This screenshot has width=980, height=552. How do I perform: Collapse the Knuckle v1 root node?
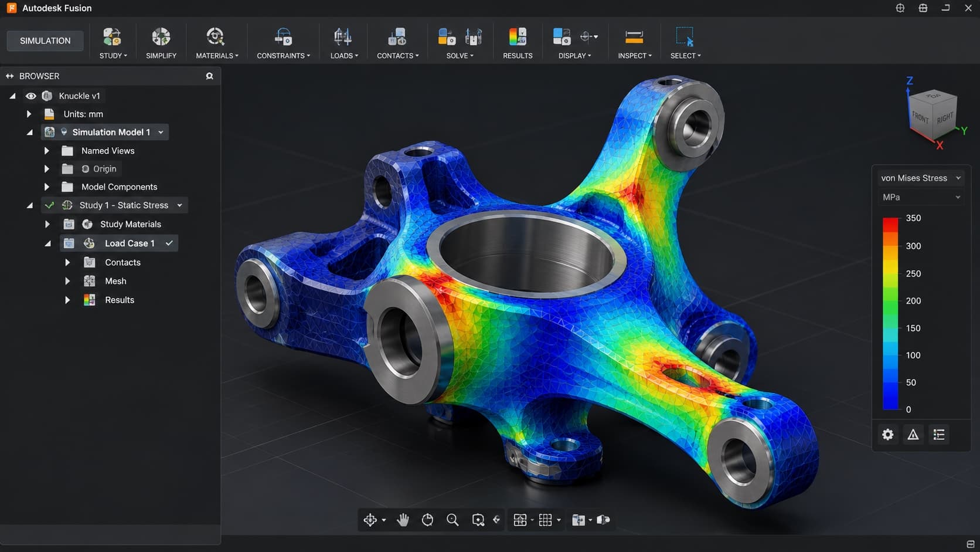12,96
